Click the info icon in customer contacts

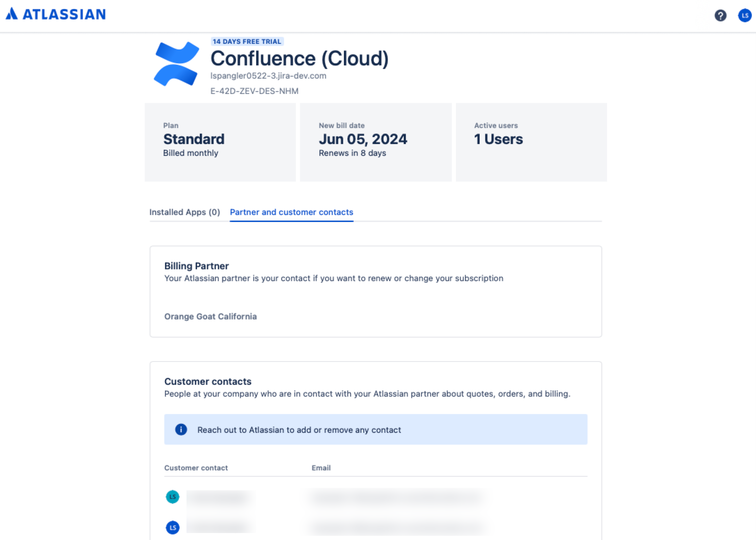click(x=182, y=430)
